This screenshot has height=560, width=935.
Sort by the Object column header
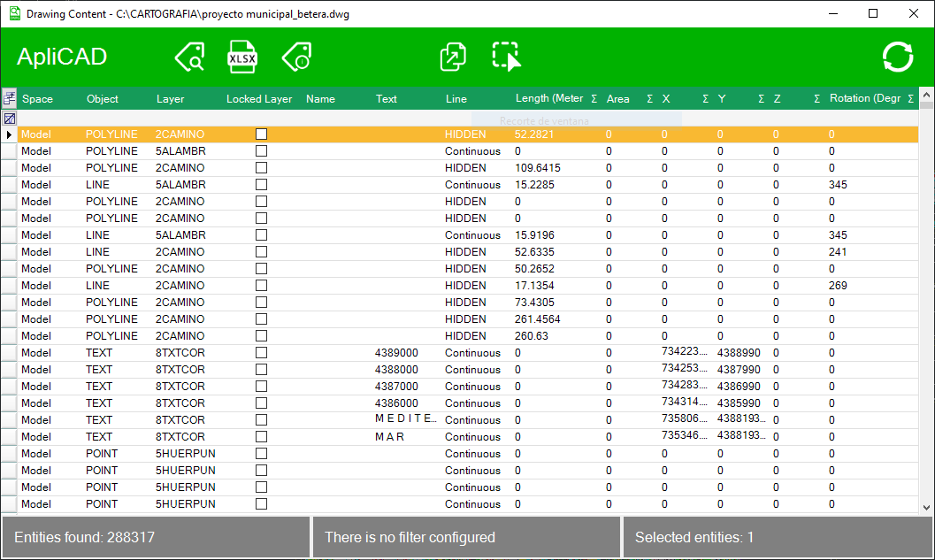point(103,98)
